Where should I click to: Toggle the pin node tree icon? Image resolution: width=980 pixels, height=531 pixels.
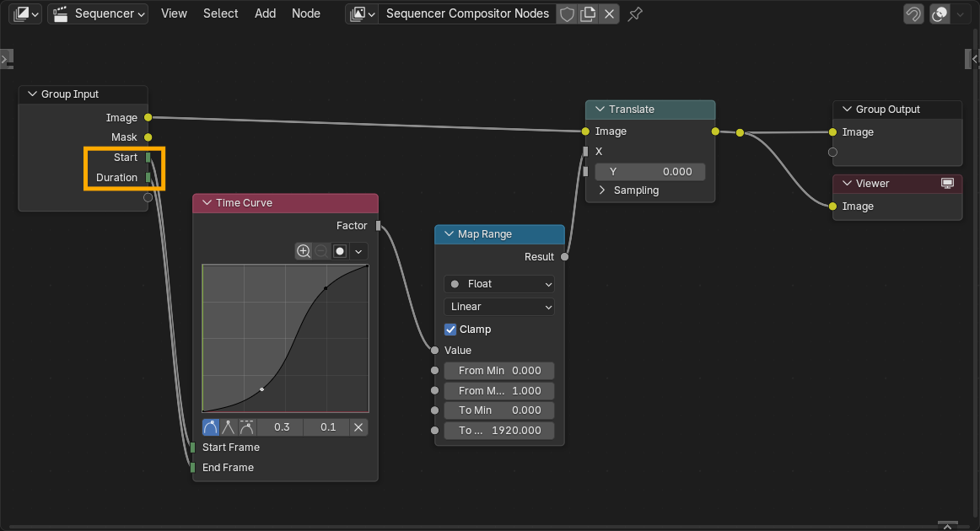pos(635,13)
